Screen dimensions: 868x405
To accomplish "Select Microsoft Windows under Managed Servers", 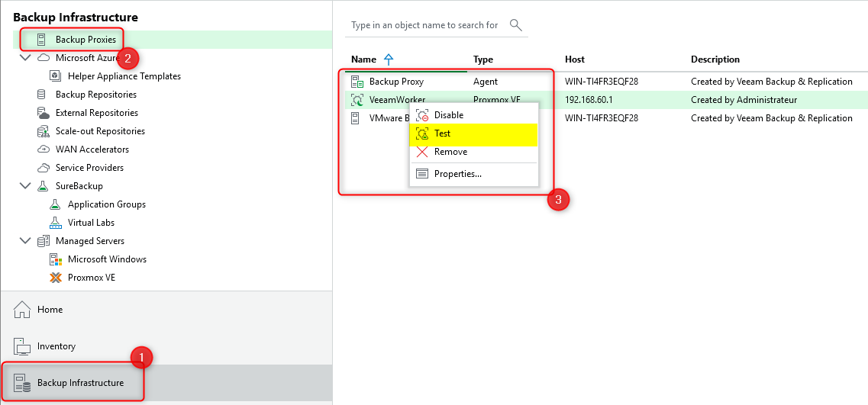I will (x=107, y=259).
